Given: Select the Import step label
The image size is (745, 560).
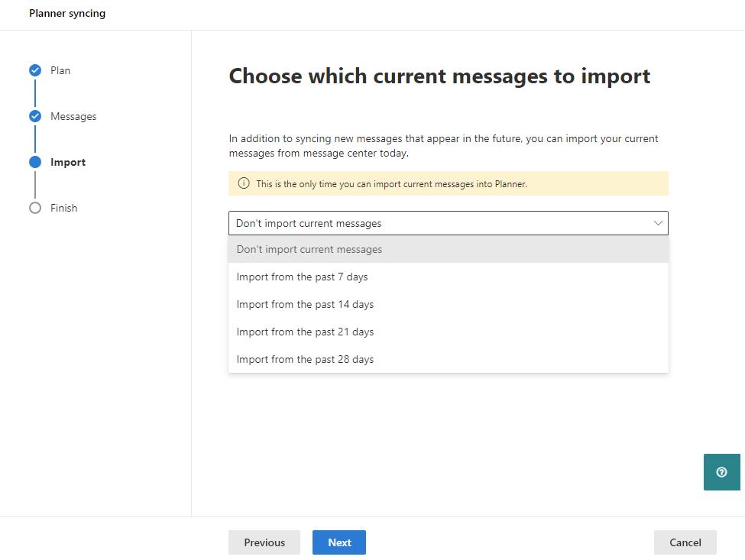Looking at the screenshot, I should pos(68,162).
